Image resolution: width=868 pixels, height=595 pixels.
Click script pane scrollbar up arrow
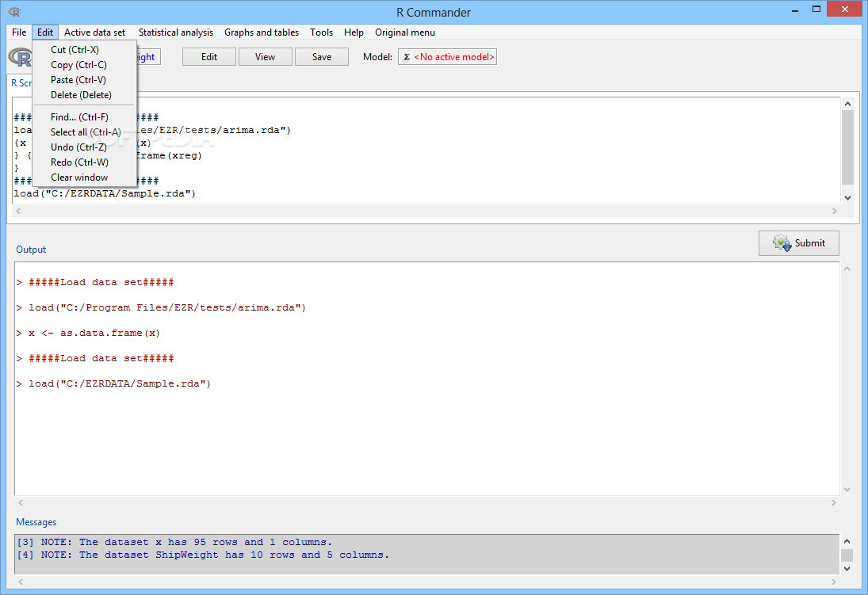pyautogui.click(x=847, y=104)
